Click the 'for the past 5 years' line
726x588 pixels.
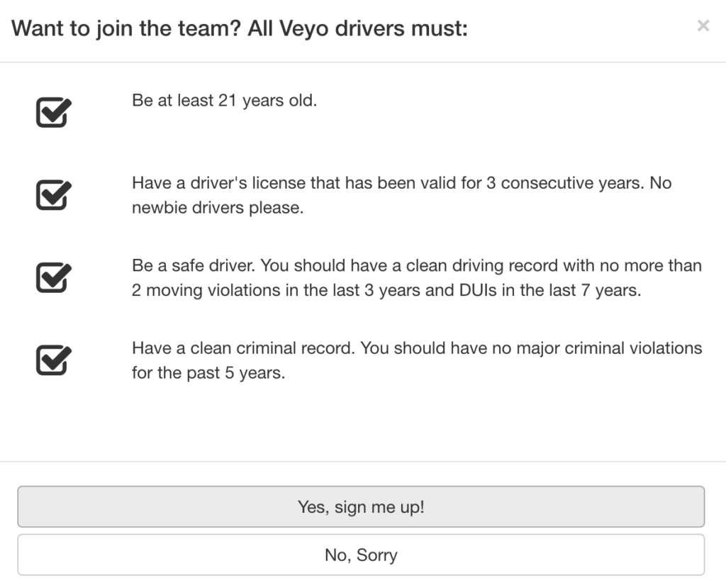[x=208, y=372]
